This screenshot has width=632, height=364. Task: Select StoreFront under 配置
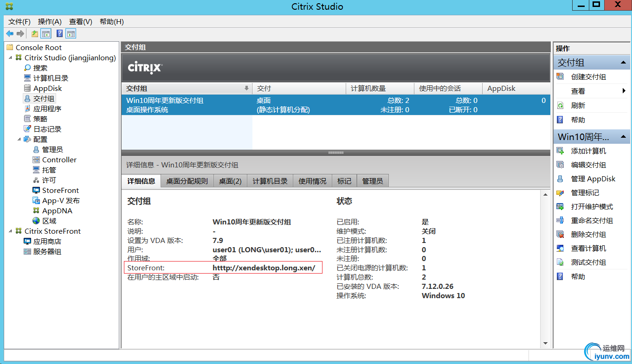pos(60,191)
